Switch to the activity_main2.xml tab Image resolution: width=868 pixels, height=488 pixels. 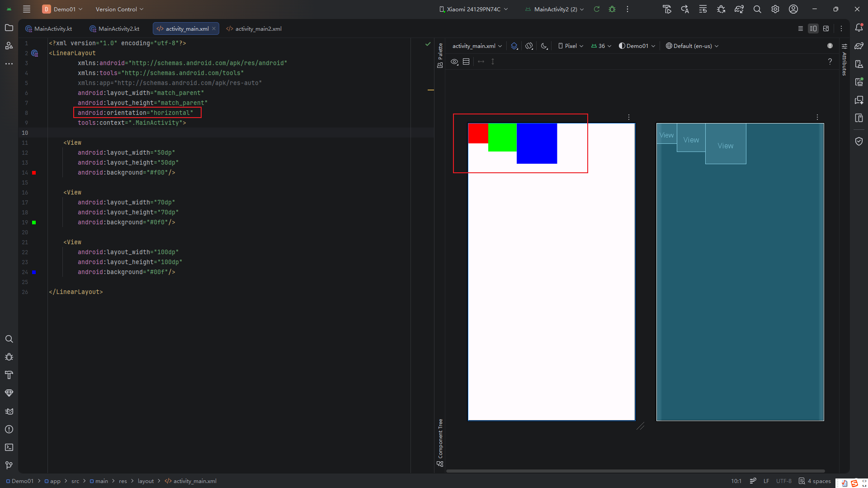coord(254,28)
